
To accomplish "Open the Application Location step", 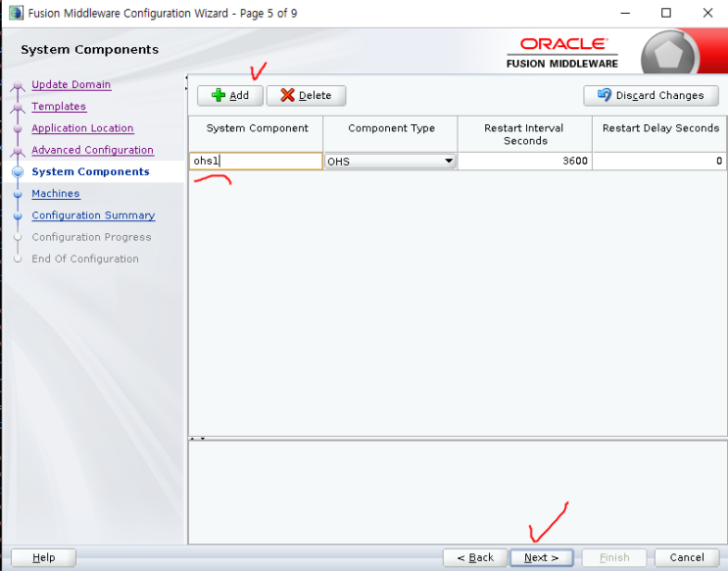I will [x=82, y=128].
